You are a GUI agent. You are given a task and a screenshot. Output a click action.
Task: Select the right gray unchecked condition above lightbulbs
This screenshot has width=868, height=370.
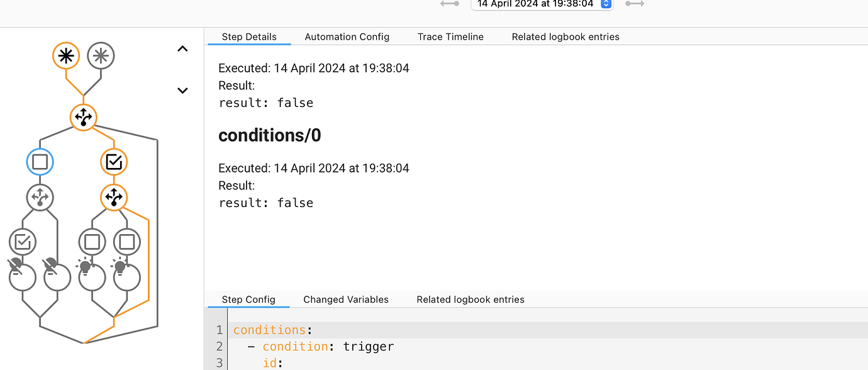126,241
